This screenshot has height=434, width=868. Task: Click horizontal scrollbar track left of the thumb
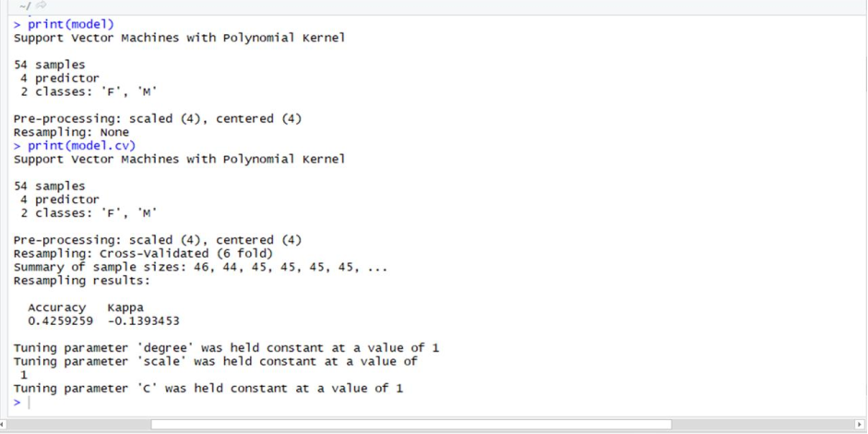point(78,425)
